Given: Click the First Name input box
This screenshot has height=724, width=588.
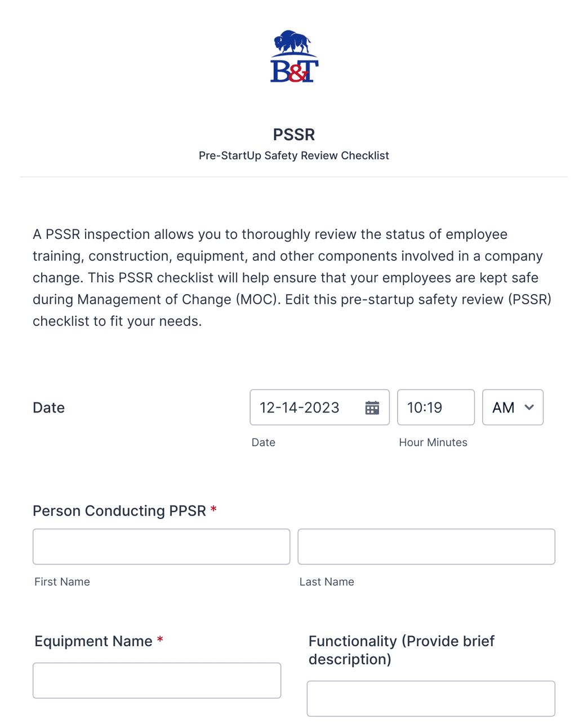Looking at the screenshot, I should click(161, 546).
